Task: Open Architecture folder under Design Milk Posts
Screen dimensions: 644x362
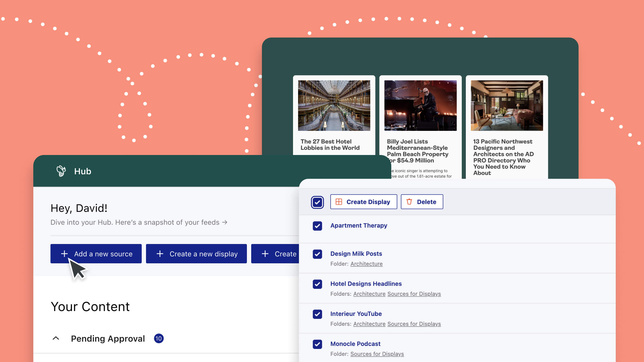Action: 366,264
